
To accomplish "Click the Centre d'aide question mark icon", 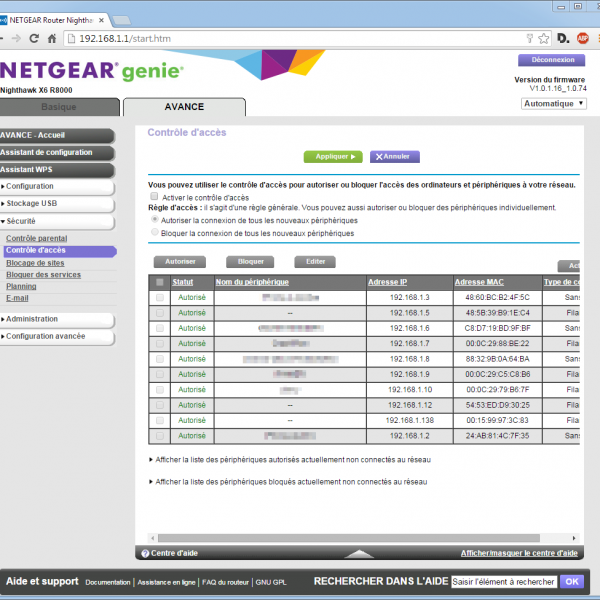I will 145,553.
